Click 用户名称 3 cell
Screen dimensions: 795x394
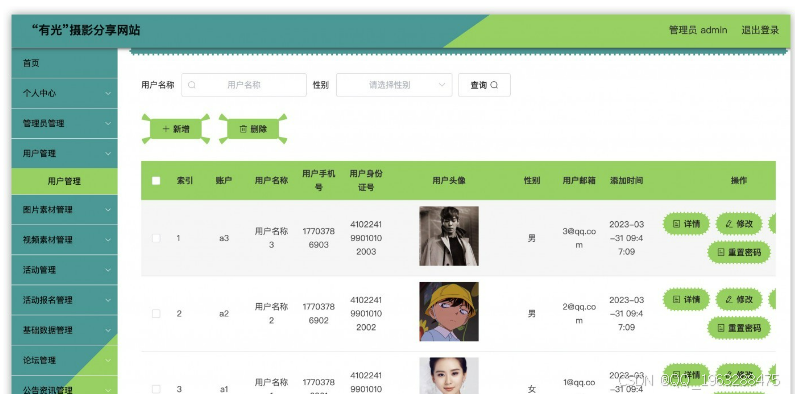pyautogui.click(x=271, y=238)
